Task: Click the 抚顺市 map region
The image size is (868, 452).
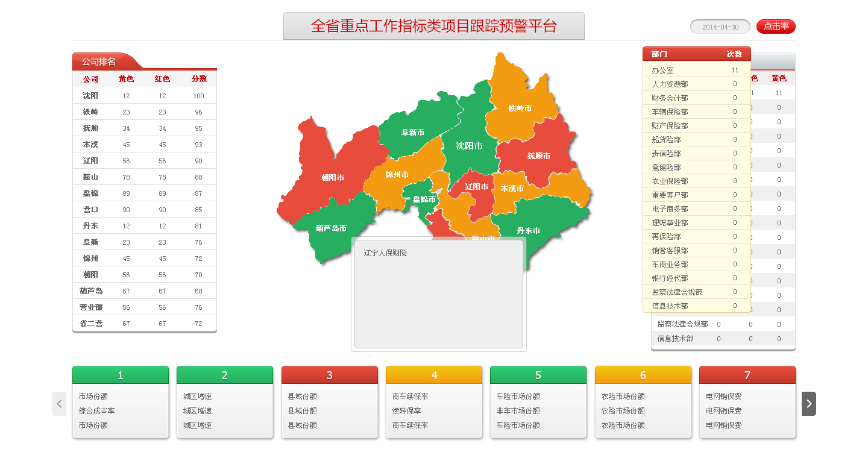Action: pyautogui.click(x=538, y=155)
